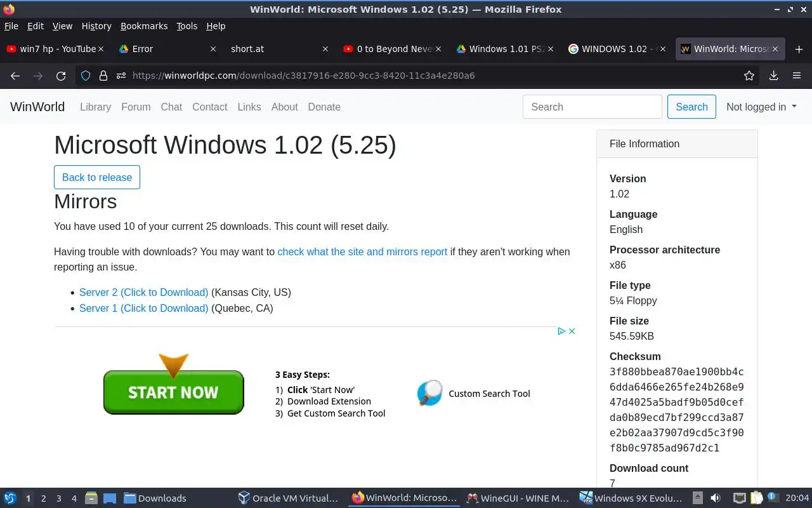This screenshot has height=508, width=812.
Task: Switch to workspace 2 in the pager
Action: click(43, 498)
